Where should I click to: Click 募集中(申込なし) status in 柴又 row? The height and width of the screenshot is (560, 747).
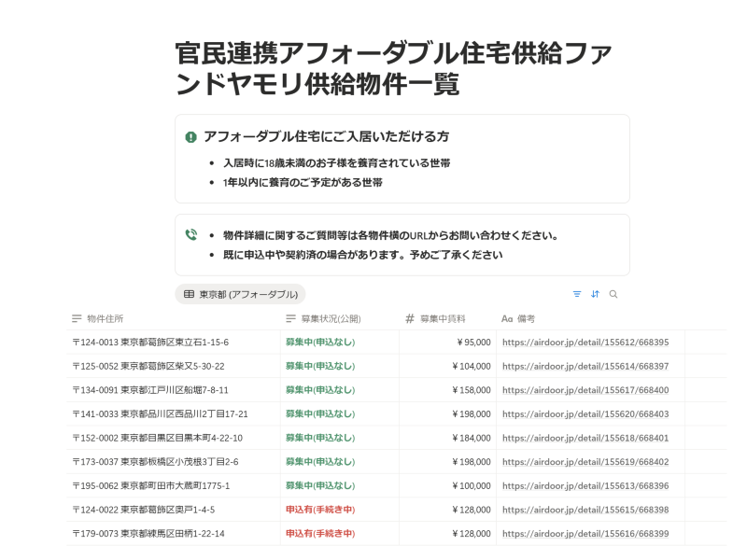coord(320,366)
